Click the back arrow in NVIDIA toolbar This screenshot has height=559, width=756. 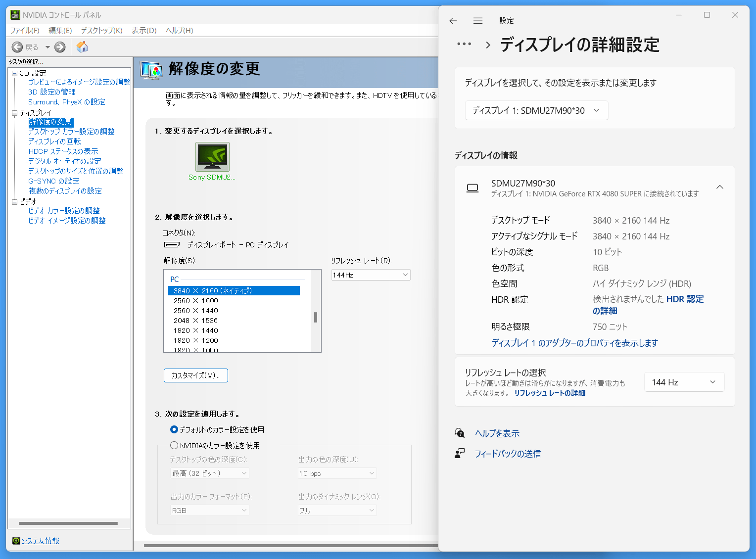click(x=17, y=47)
